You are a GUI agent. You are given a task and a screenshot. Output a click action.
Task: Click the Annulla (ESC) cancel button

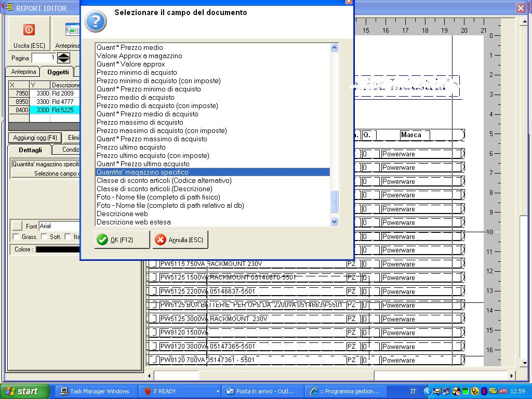coord(180,240)
